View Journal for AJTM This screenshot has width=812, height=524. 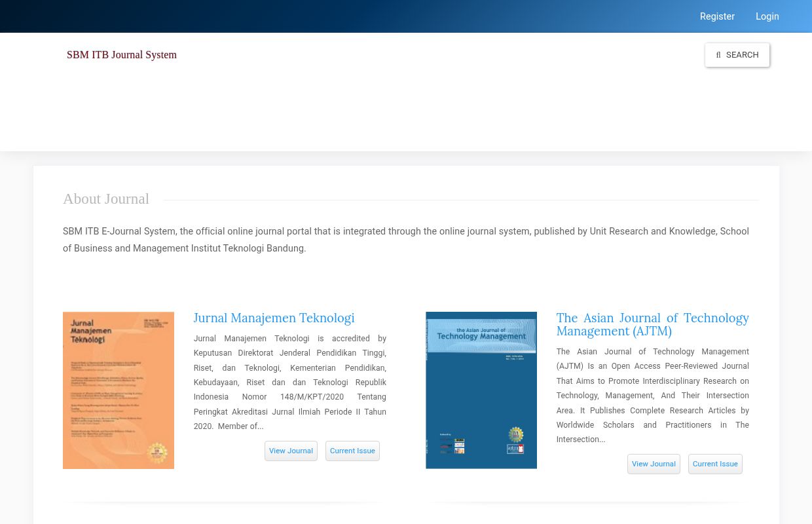pyautogui.click(x=654, y=464)
